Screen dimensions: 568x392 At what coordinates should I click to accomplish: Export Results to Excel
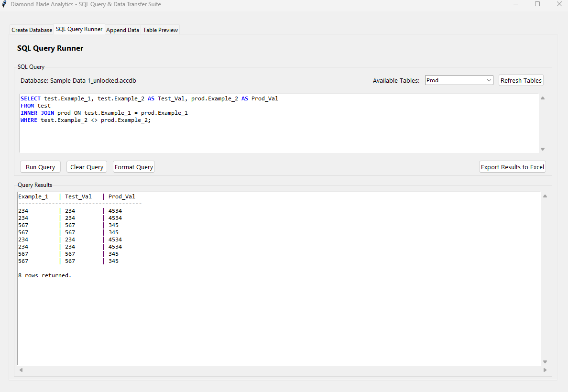click(512, 167)
